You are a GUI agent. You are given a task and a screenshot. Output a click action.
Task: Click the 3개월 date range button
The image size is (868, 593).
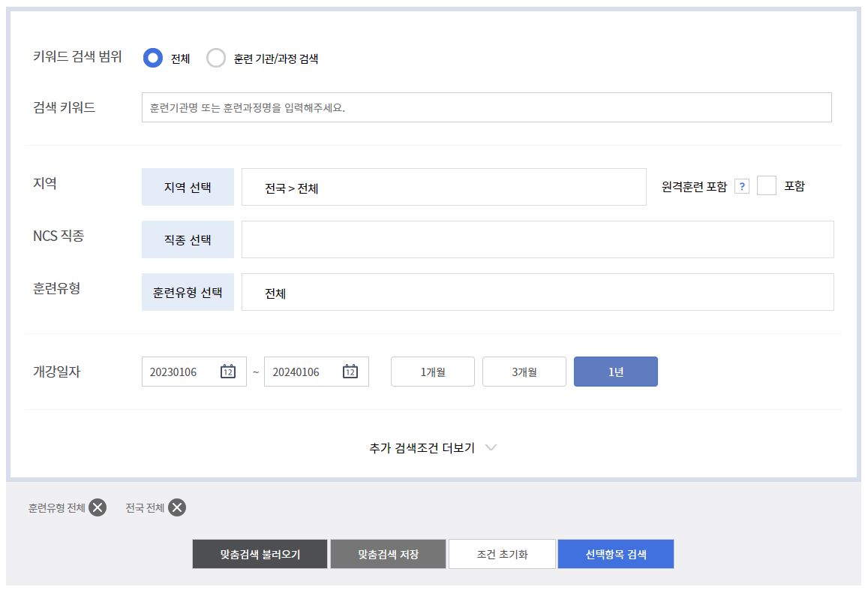[524, 371]
